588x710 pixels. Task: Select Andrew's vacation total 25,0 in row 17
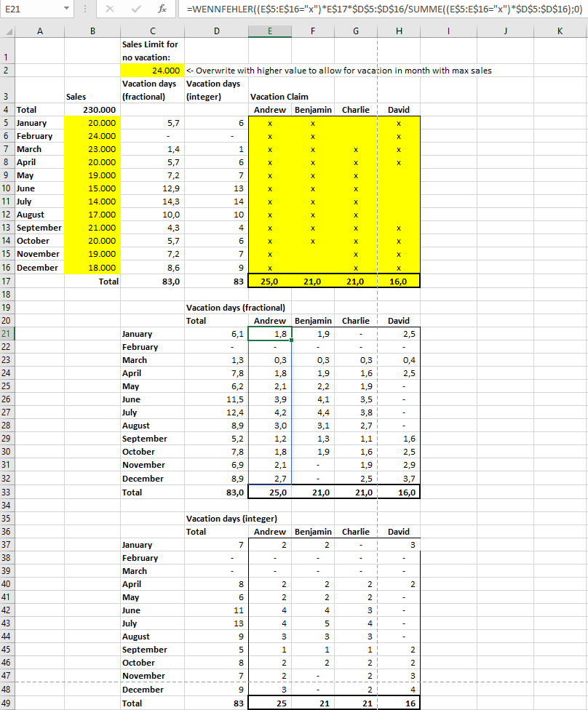point(270,282)
